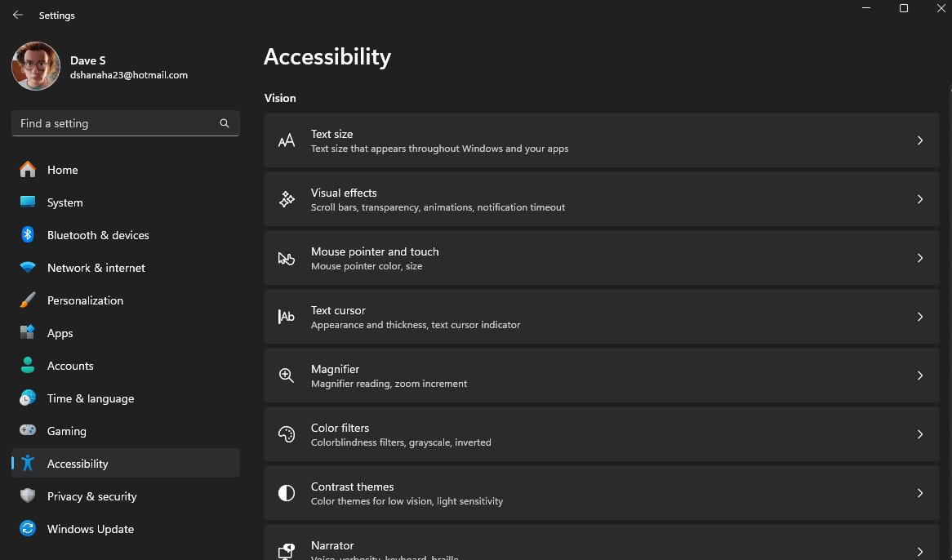Open Windows Update from the sidebar
Screen dimensions: 952x560
[x=90, y=528]
